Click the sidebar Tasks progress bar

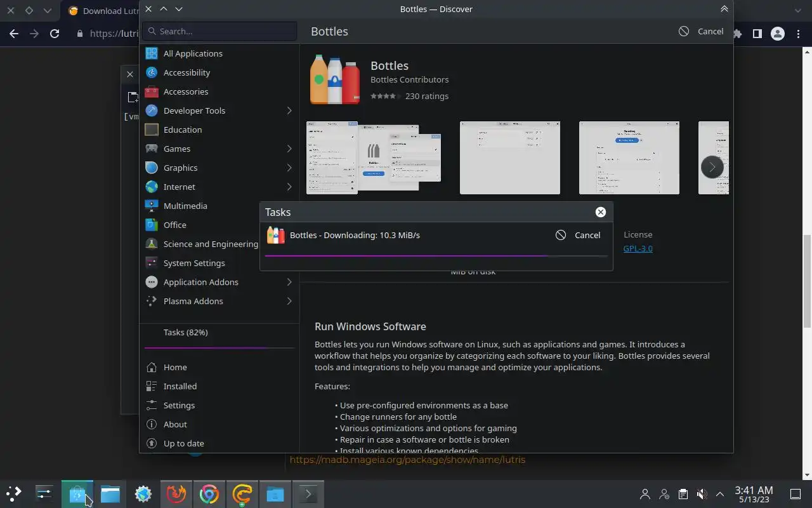(219, 348)
